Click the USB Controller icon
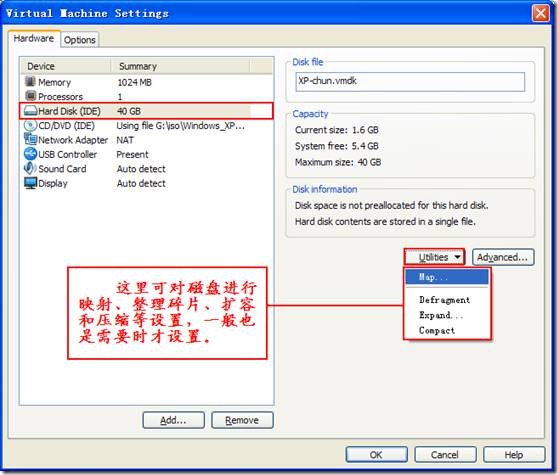Screen dimensions: 558x475 [31, 154]
